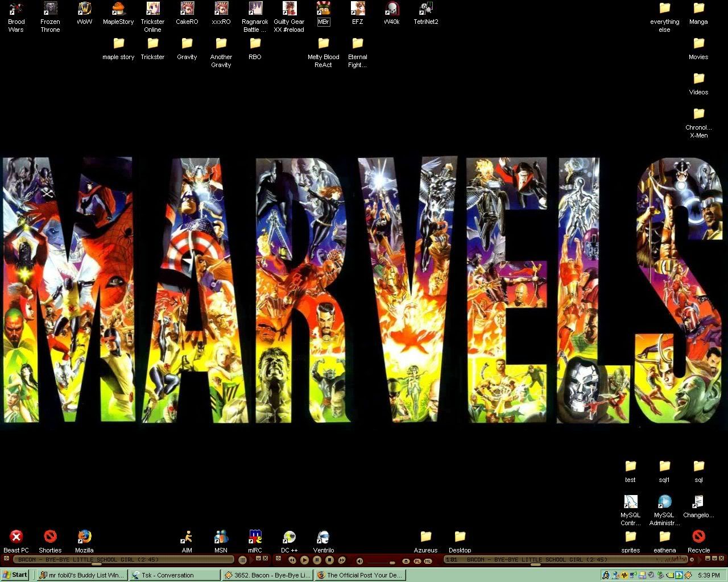Viewport: 728px width, 582px height.
Task: Open the MapleStory game shortcut
Action: click(x=118, y=14)
